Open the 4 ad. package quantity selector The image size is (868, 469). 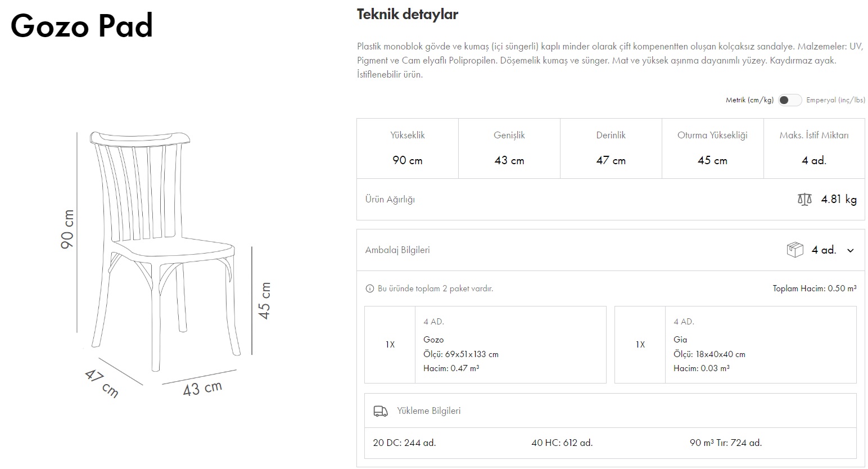click(x=824, y=250)
